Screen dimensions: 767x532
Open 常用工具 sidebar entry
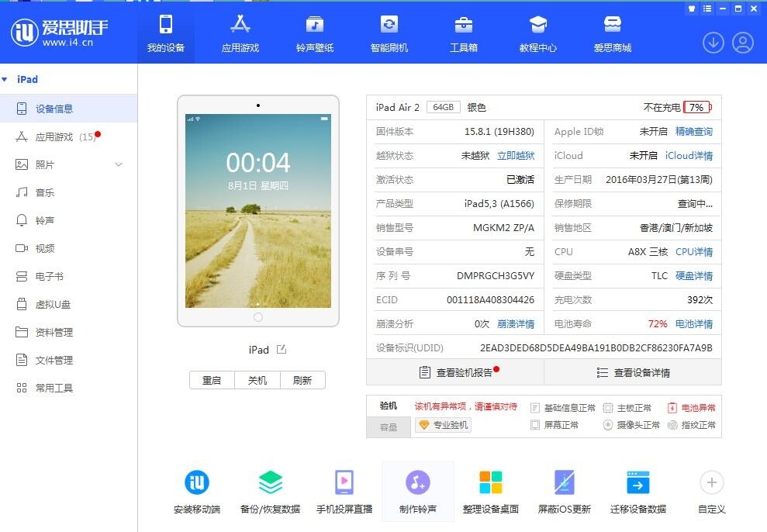click(68, 388)
